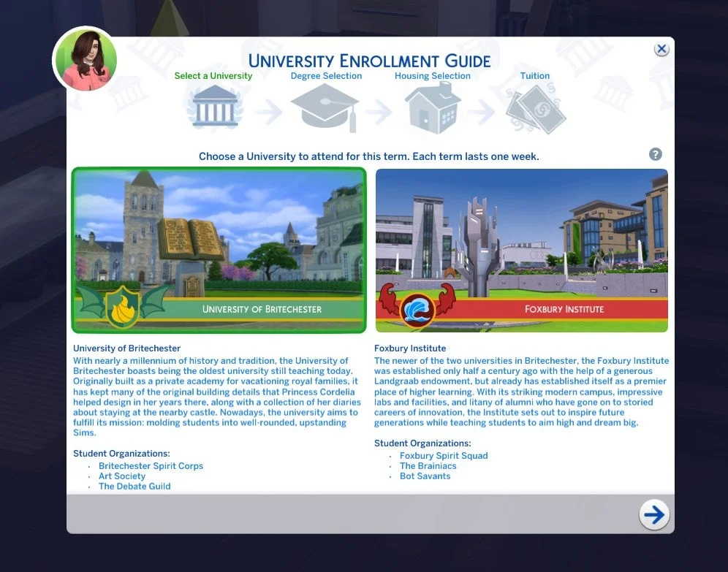Open the Britechester Spirit Corps organization link
Image resolution: width=728 pixels, height=572 pixels.
[x=151, y=465]
